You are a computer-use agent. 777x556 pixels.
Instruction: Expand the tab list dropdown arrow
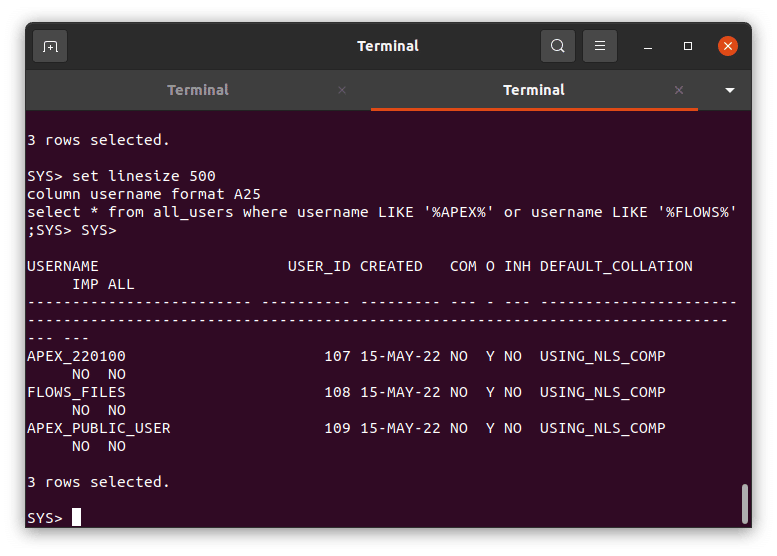point(730,90)
